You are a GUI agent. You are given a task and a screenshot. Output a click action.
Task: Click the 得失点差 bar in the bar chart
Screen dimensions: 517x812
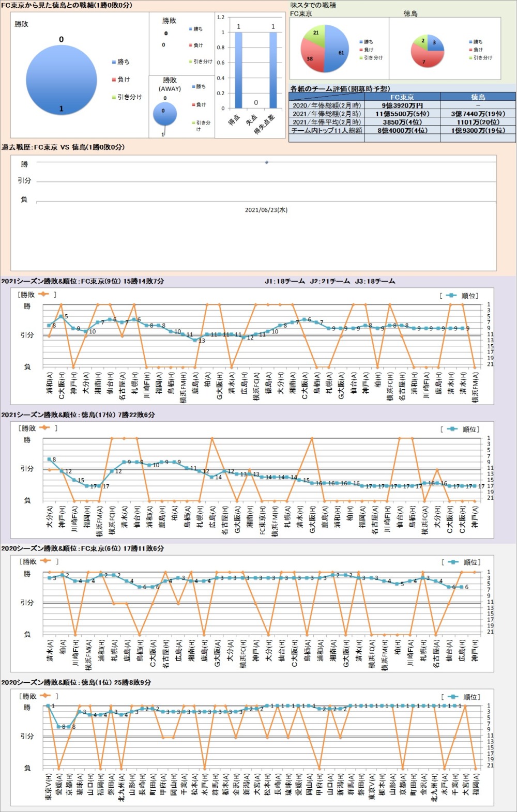tap(273, 70)
